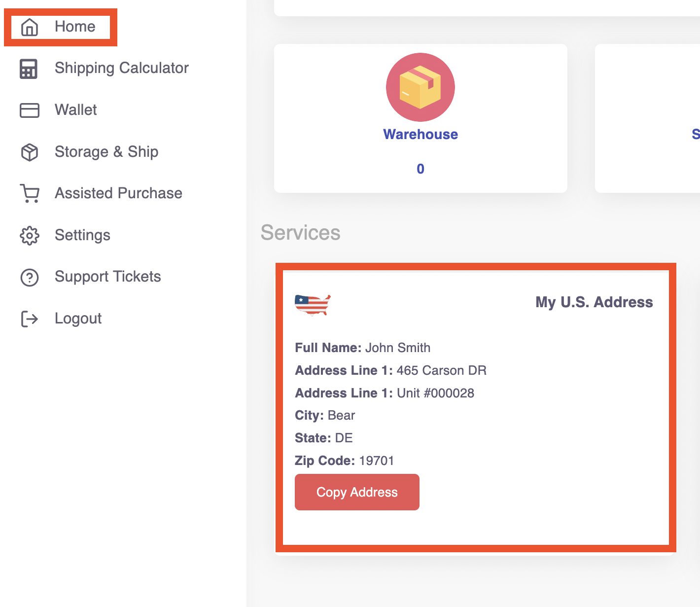The image size is (700, 607).
Task: Open Assisted Purchase text label
Action: tap(118, 193)
